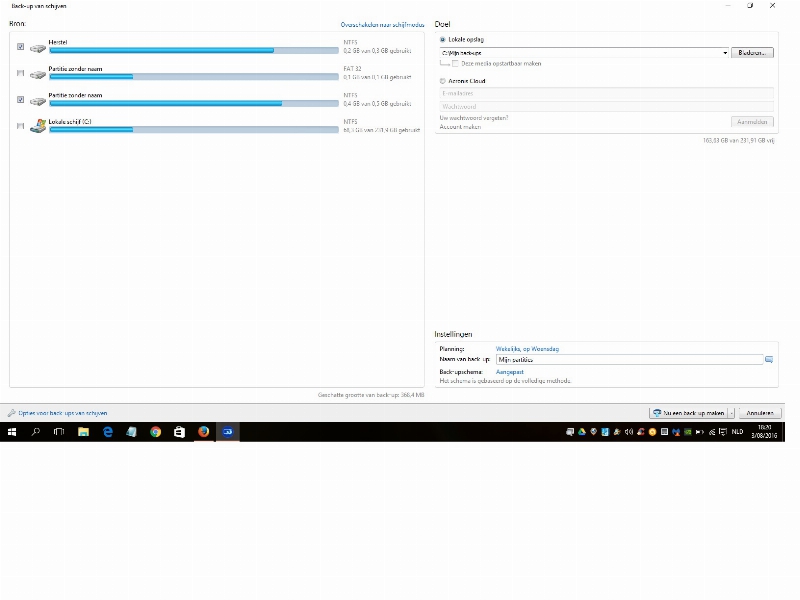Image resolution: width=800 pixels, height=600 pixels.
Task: Open Firefox from the taskbar
Action: coord(203,432)
